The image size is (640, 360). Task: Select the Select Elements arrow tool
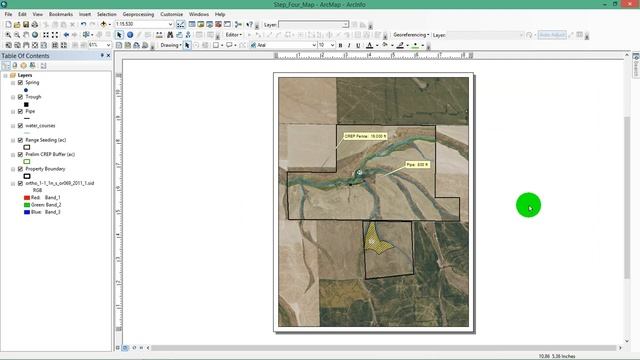(x=119, y=35)
